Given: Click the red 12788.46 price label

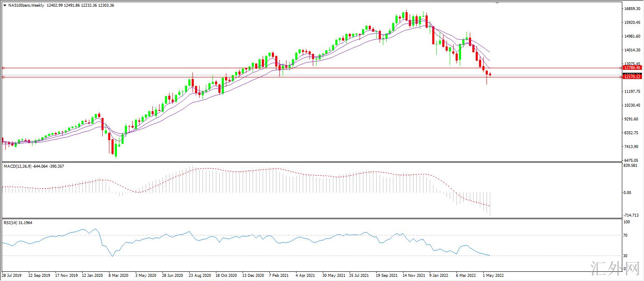Looking at the screenshot, I should pos(632,67).
